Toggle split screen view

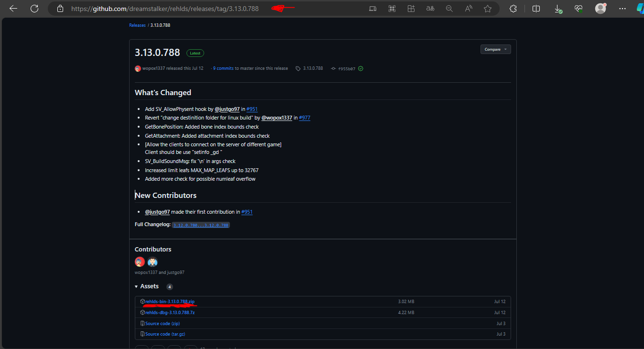(x=536, y=9)
